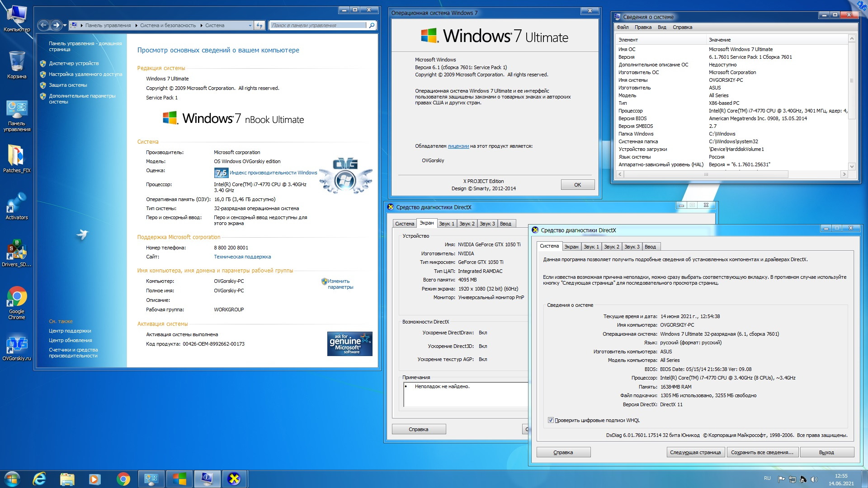Toggle the WHQL digital signatures checkbox
Image resolution: width=868 pixels, height=488 pixels.
pos(551,420)
